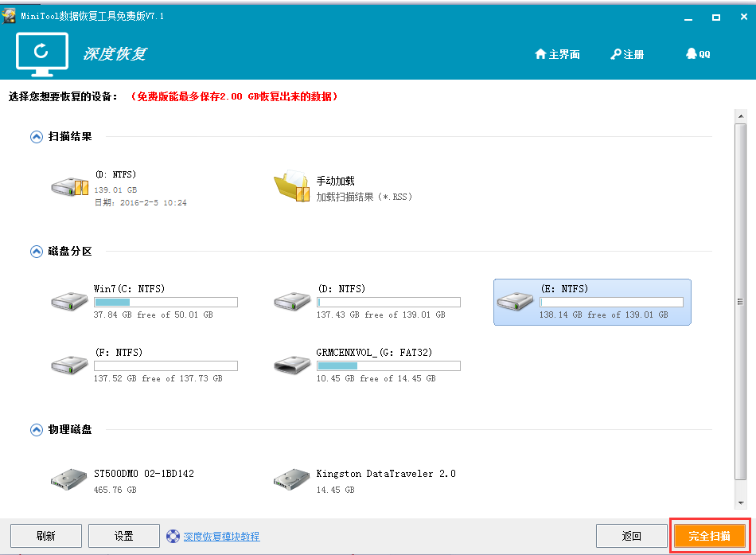This screenshot has height=555, width=756.
Task: Maximize the MiniTool window
Action: 716,18
